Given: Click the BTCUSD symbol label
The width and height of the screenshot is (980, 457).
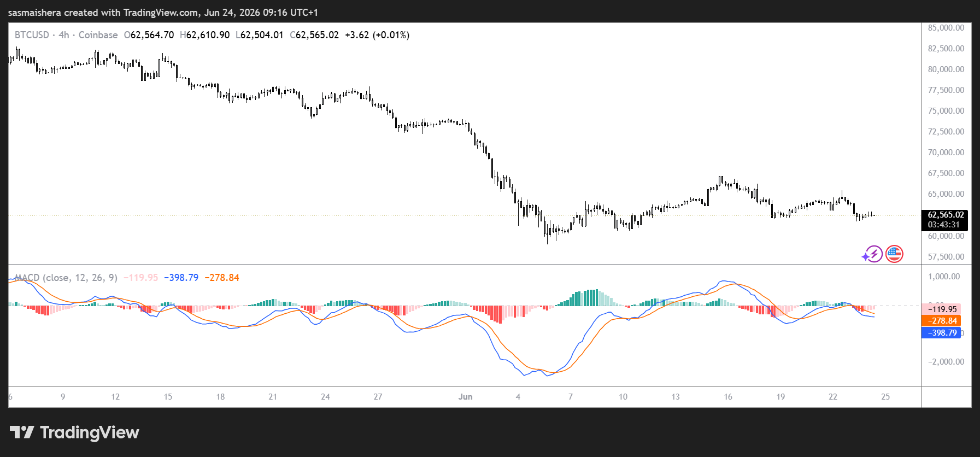Looking at the screenshot, I should [32, 35].
